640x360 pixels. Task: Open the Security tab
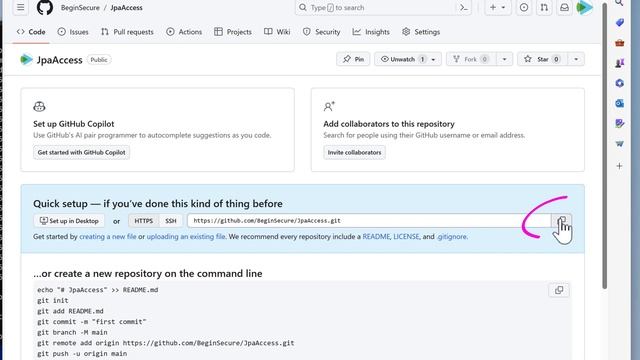(x=322, y=32)
